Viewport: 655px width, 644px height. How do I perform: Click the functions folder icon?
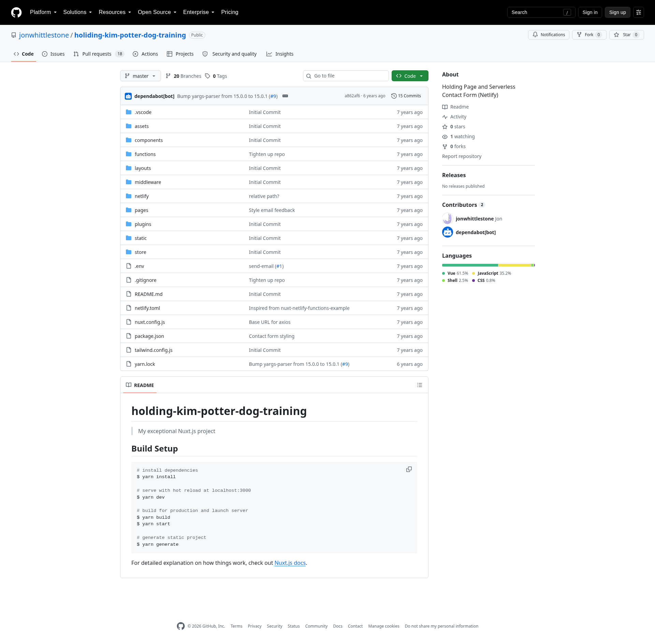point(129,154)
